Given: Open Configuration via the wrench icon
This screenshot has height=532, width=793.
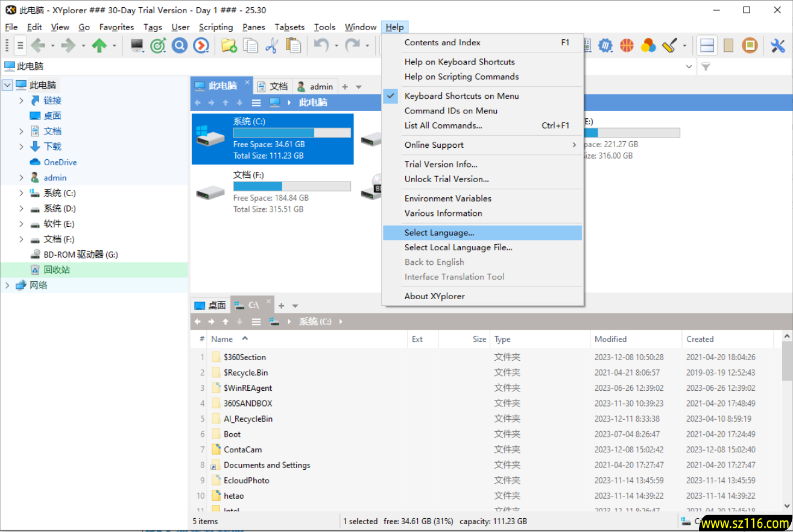Looking at the screenshot, I should coord(778,45).
